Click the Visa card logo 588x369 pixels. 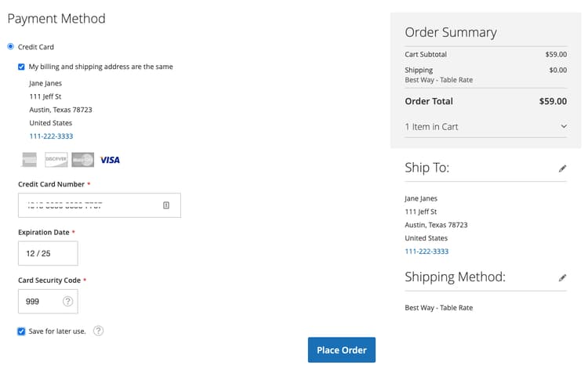click(110, 160)
